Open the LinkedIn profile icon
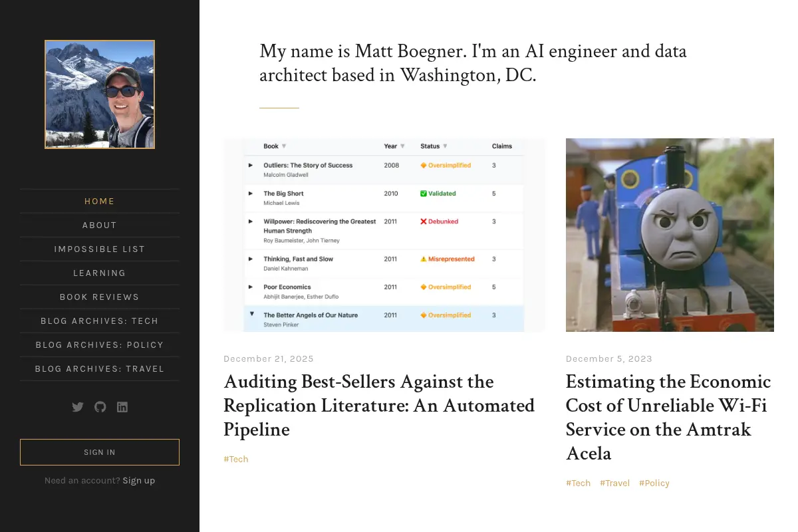798x532 pixels. coord(122,407)
